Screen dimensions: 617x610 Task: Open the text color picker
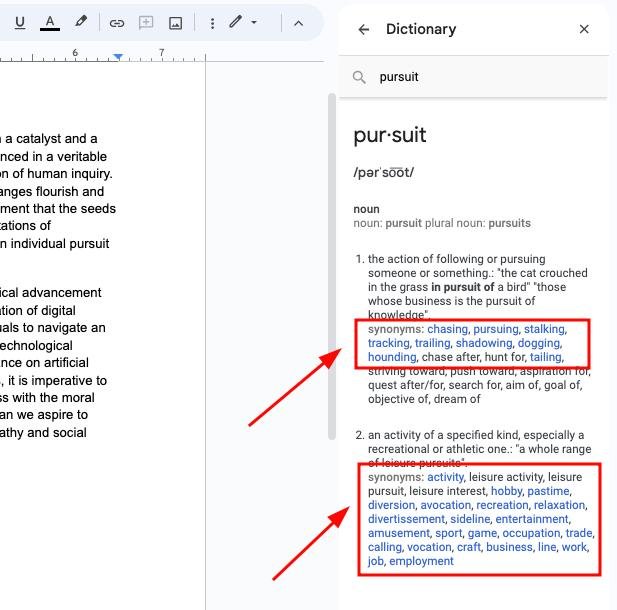click(x=50, y=23)
